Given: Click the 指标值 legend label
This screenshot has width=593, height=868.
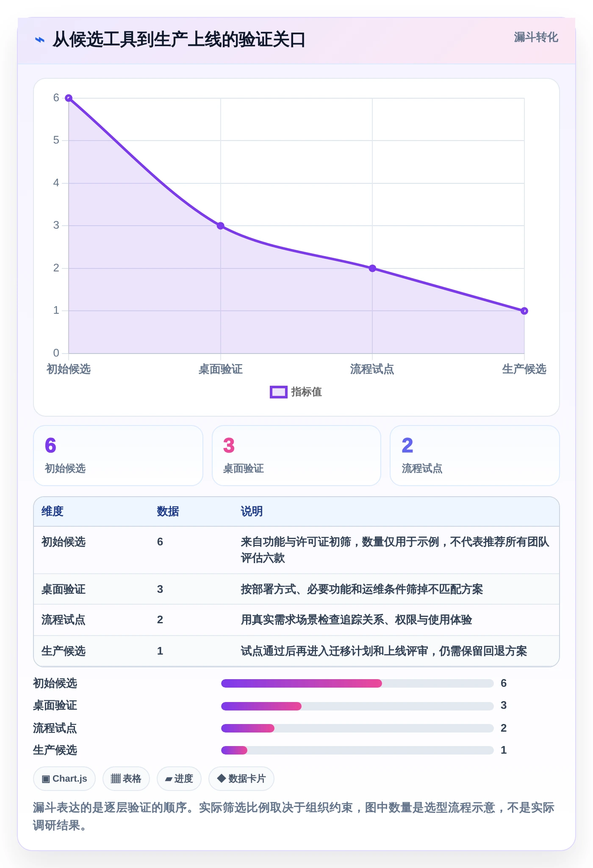Looking at the screenshot, I should pos(306,392).
